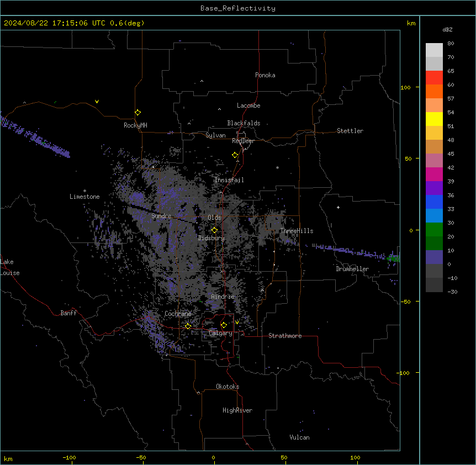Click the white plus marker north of Drumheller

pos(338,207)
